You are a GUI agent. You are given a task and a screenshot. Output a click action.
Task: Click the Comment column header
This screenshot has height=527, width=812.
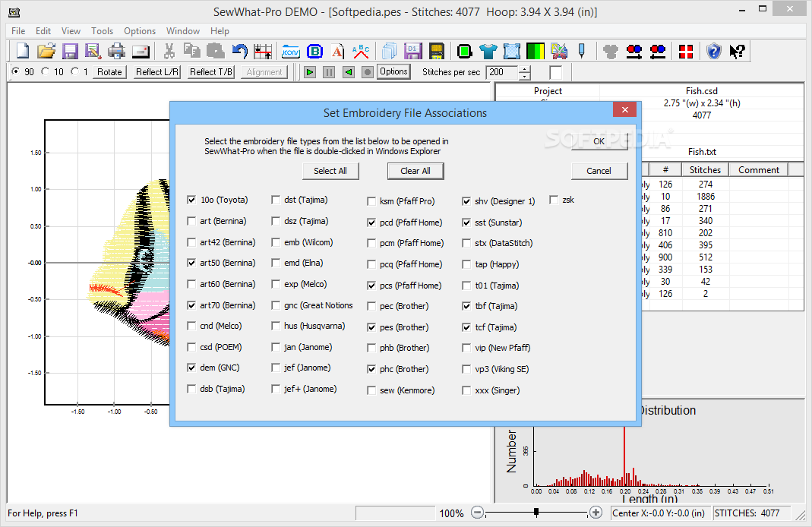[759, 170]
